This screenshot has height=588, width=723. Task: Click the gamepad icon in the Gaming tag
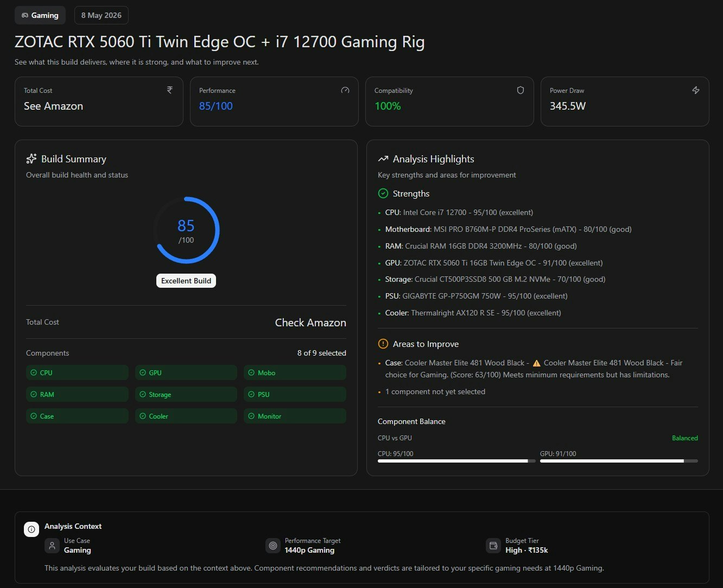[25, 16]
